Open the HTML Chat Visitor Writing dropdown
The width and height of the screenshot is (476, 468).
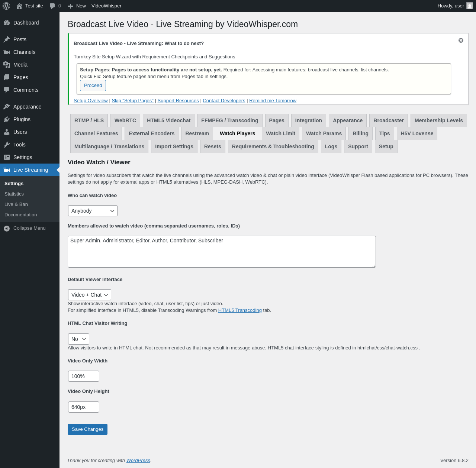(78, 339)
